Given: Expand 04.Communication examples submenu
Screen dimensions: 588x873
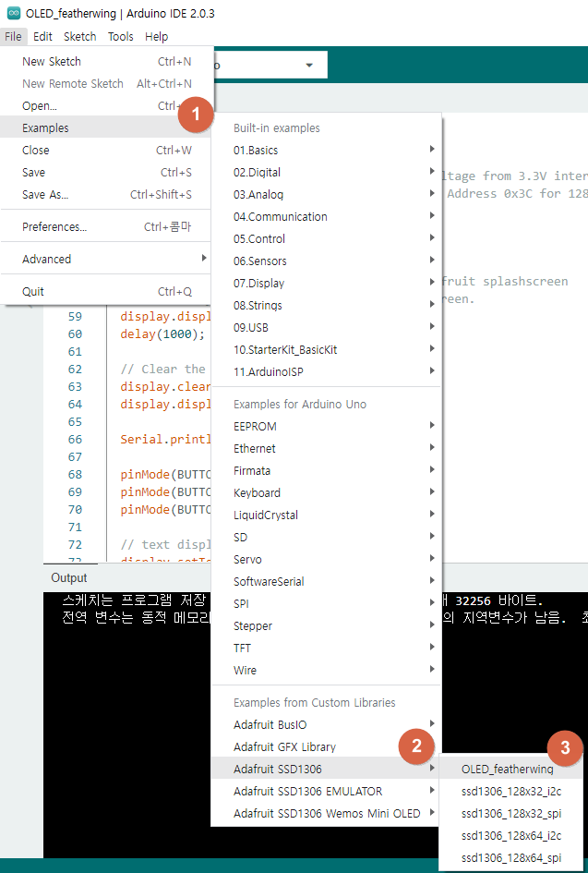Looking at the screenshot, I should coord(327,216).
